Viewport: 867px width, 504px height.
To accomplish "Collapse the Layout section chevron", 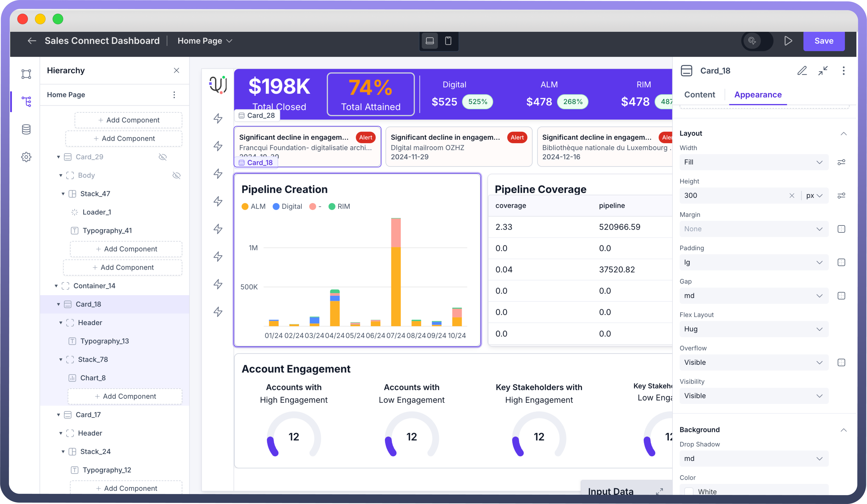I will (x=843, y=134).
